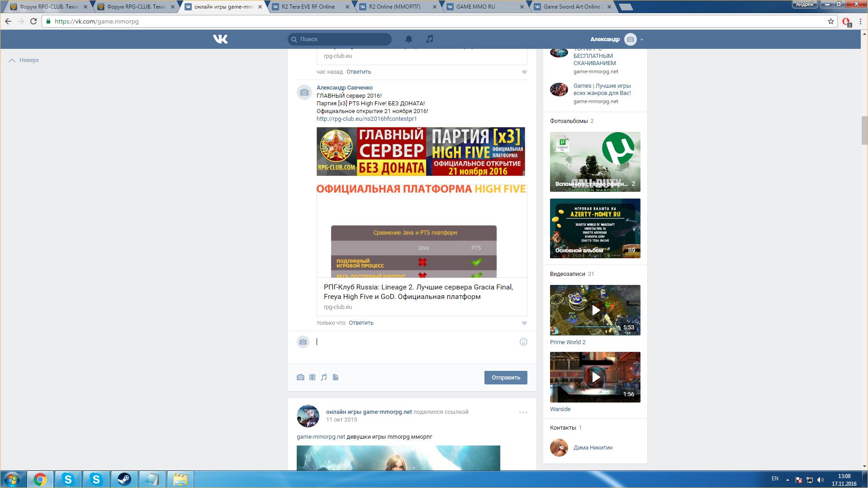The width and height of the screenshot is (868, 488).
Task: Open the game-mmorpg.net link in the post
Action: pyautogui.click(x=321, y=437)
